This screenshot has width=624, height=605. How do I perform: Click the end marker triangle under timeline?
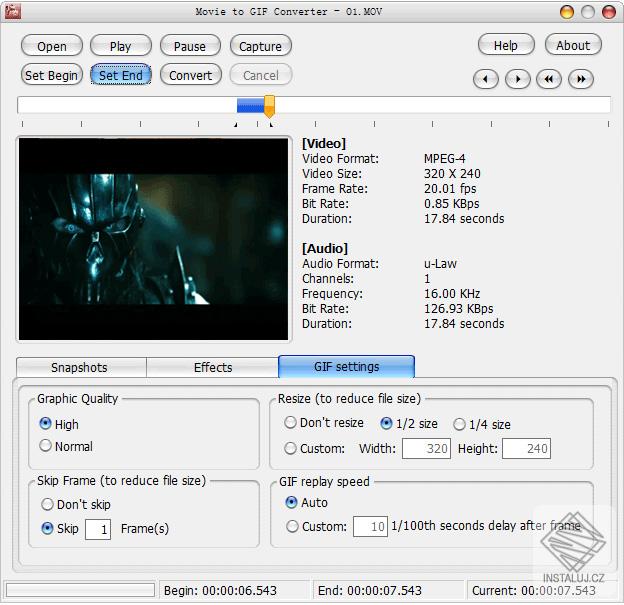coord(271,125)
